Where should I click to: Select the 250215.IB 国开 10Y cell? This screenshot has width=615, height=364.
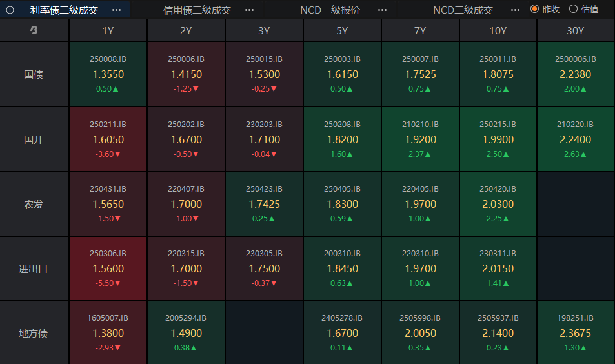498,139
